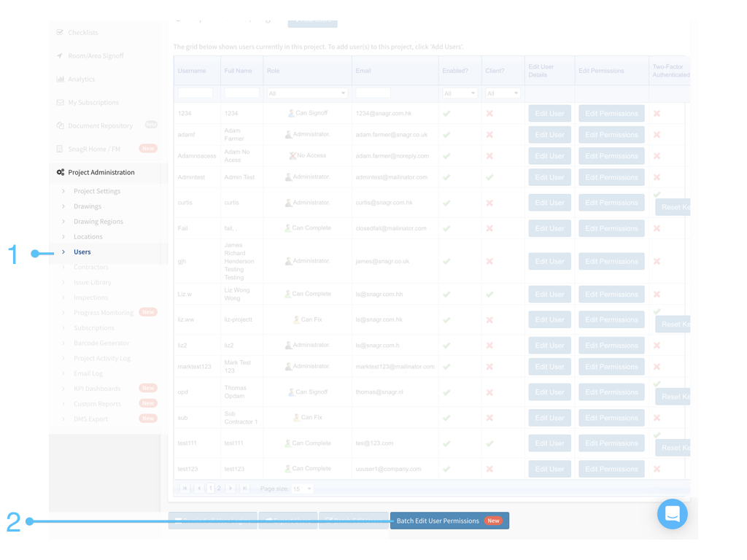
Task: Expand the Locations chevron in sidebar
Action: tap(63, 237)
